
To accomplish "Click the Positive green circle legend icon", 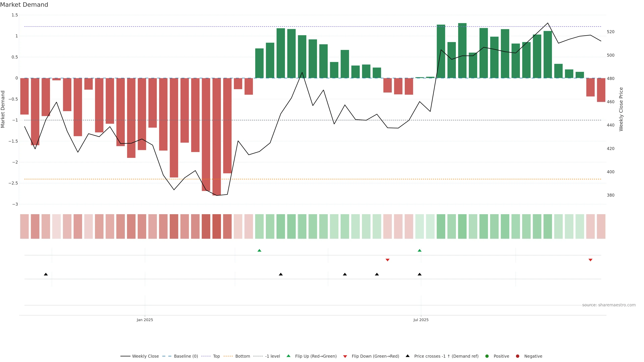I will (x=487, y=356).
